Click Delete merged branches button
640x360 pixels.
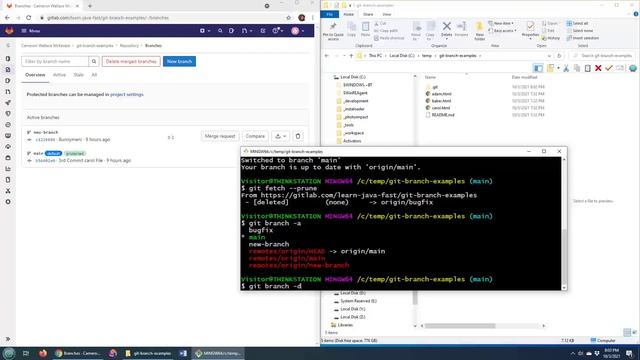coord(131,61)
